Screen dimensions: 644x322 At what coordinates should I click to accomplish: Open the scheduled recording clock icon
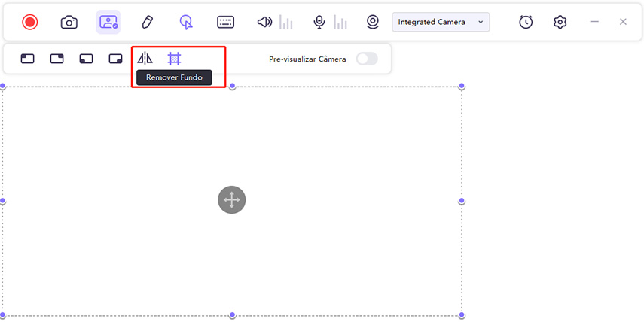pos(526,22)
